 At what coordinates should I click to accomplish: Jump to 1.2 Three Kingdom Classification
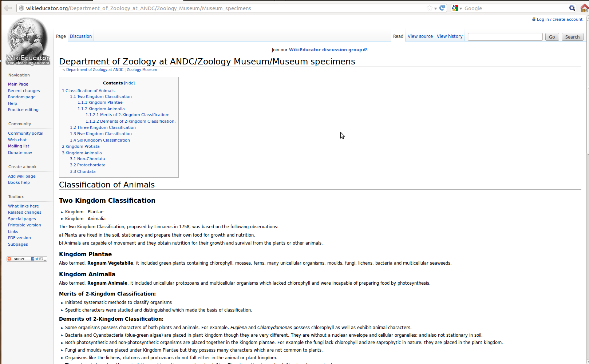pyautogui.click(x=103, y=127)
